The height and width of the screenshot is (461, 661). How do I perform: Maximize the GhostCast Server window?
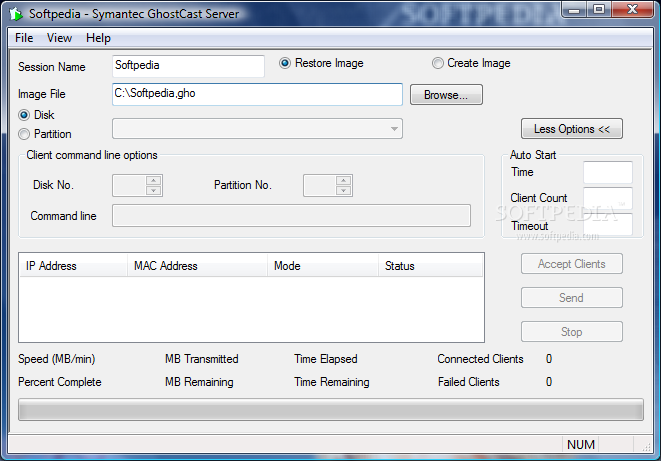click(599, 10)
